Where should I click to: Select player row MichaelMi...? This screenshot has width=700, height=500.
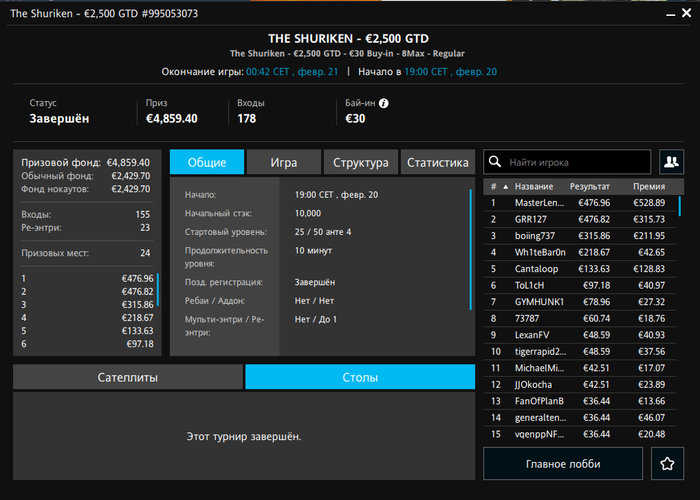[x=579, y=368]
